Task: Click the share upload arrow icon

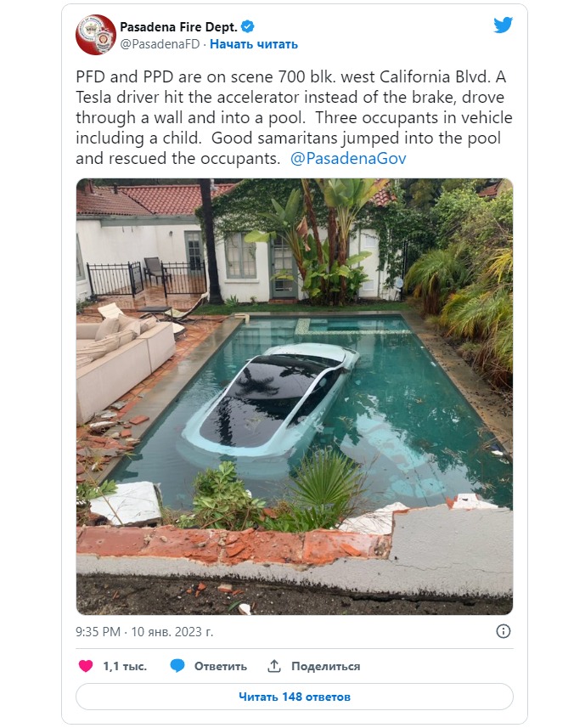Action: (x=274, y=666)
